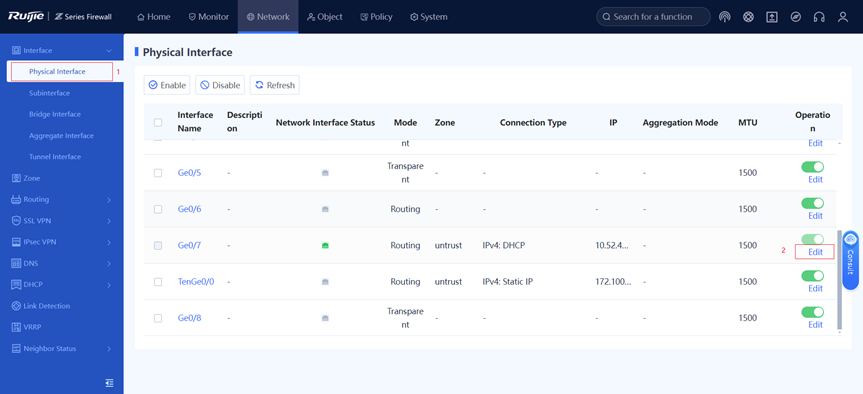863x394 pixels.
Task: Collapse the sidebar with the bottom icon
Action: (110, 382)
